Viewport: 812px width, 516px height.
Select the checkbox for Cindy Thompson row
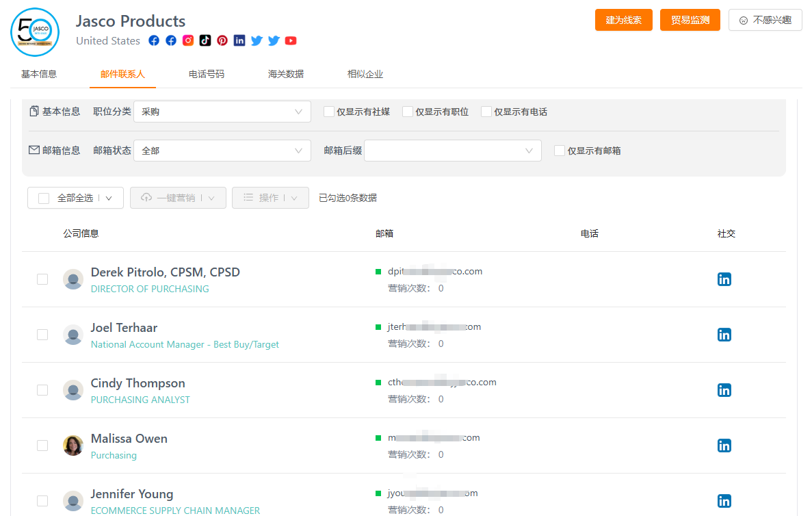tap(42, 390)
